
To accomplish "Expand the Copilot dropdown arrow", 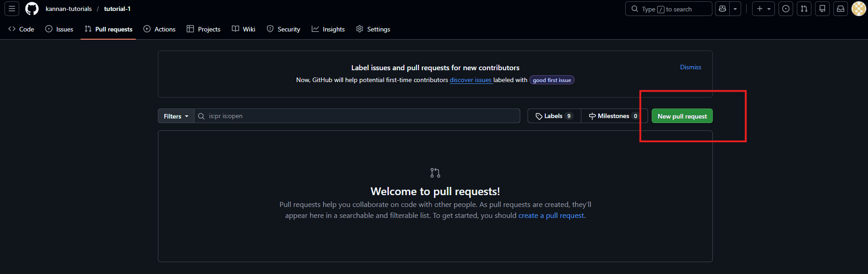I will pos(735,9).
